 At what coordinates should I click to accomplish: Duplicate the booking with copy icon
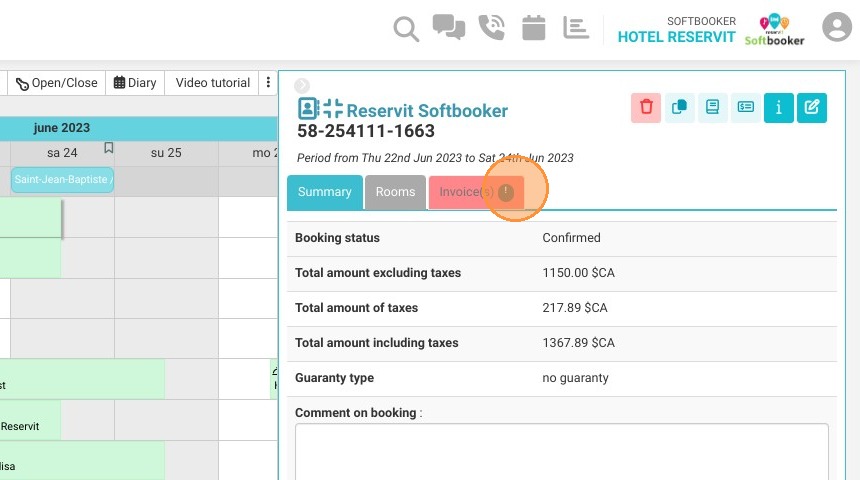point(679,108)
